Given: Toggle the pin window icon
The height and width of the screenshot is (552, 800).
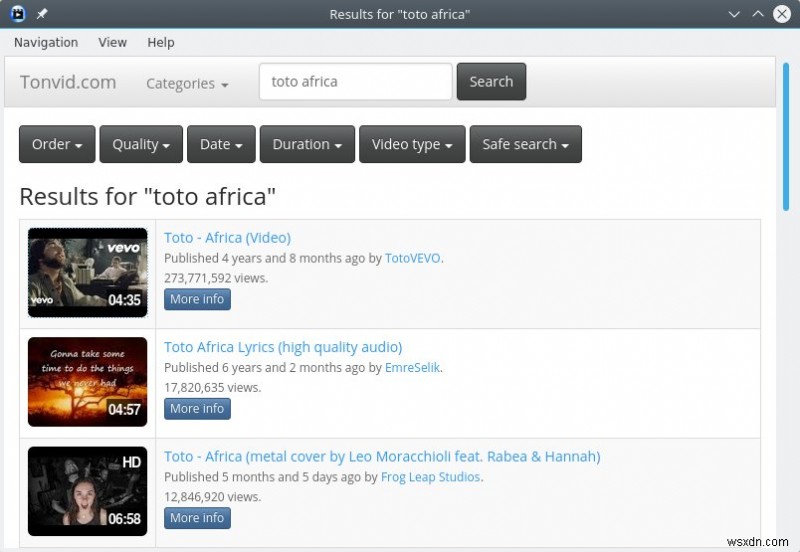Looking at the screenshot, I should (x=42, y=14).
